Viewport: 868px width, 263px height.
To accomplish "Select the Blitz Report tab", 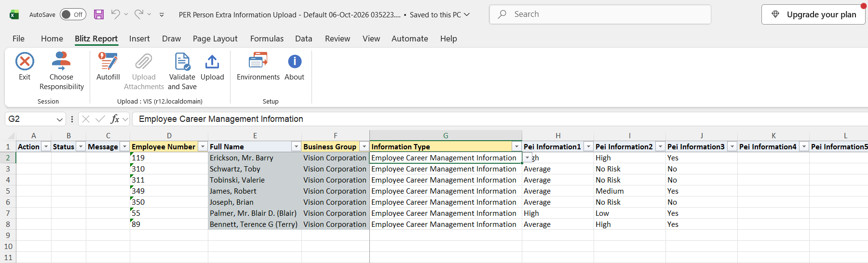I will pyautogui.click(x=96, y=39).
